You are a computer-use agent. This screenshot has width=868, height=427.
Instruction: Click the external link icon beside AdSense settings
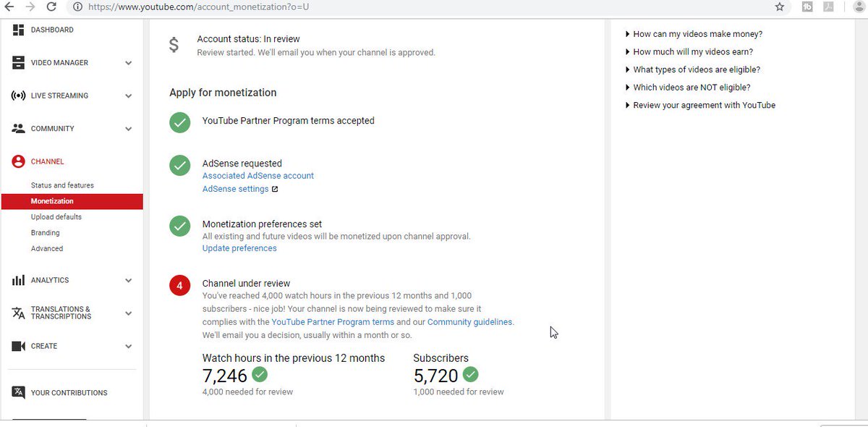275,190
